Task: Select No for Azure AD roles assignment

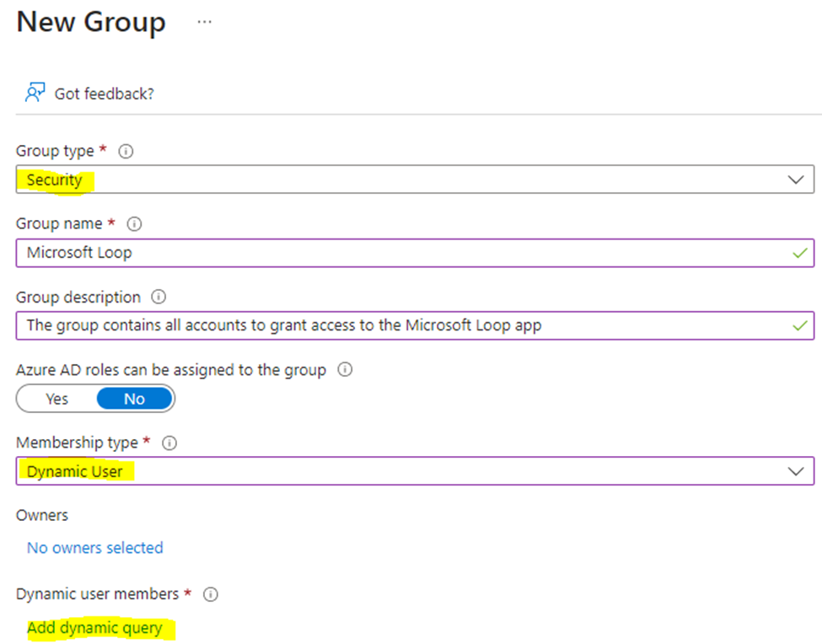Action: (134, 399)
